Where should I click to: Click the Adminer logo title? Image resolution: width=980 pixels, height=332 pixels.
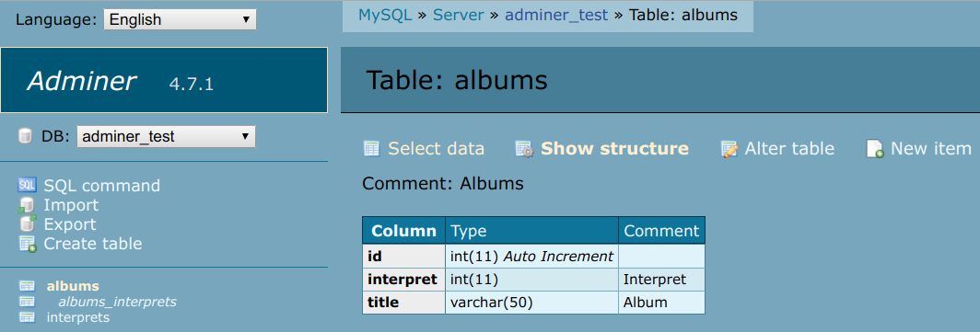81,82
